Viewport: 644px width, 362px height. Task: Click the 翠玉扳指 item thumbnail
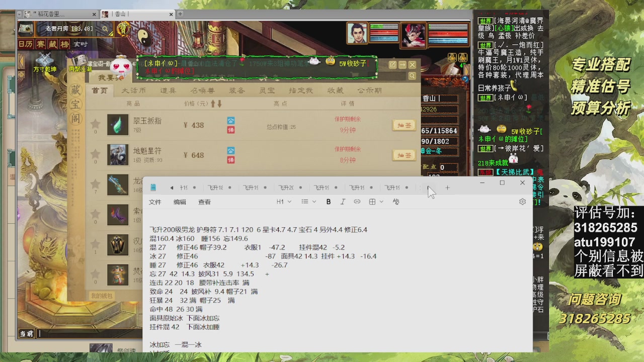pyautogui.click(x=118, y=125)
